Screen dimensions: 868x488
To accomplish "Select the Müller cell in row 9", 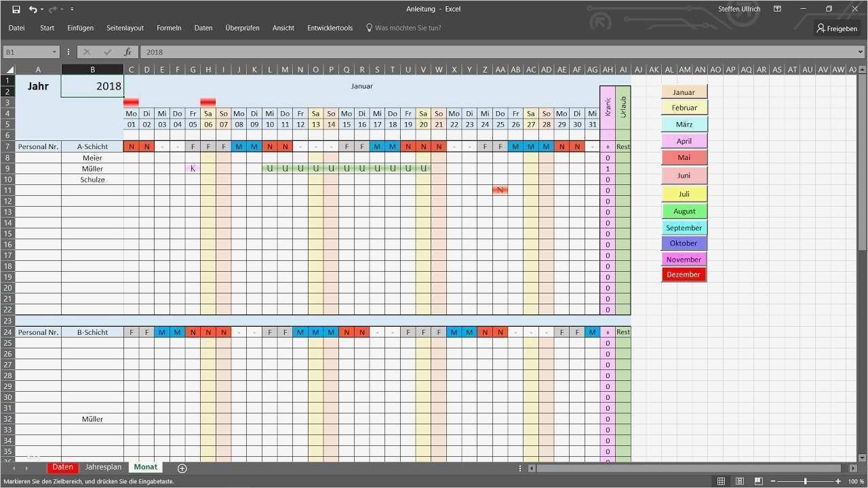I will [x=92, y=169].
